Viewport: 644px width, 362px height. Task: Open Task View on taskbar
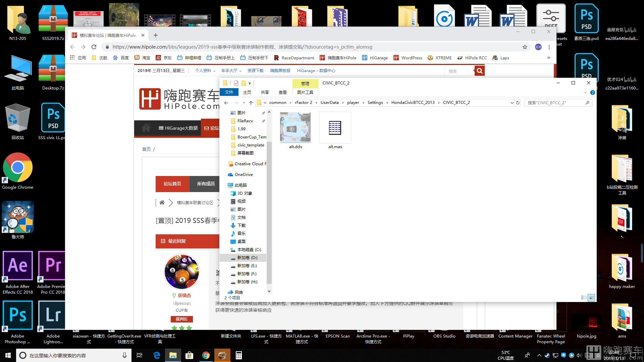(x=140, y=355)
